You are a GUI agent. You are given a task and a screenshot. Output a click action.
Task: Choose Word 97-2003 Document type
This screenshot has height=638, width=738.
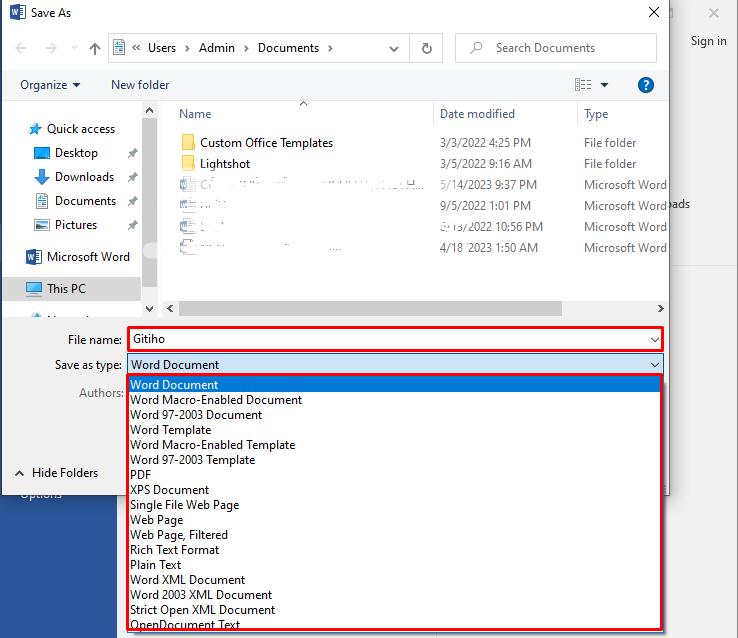click(395, 415)
